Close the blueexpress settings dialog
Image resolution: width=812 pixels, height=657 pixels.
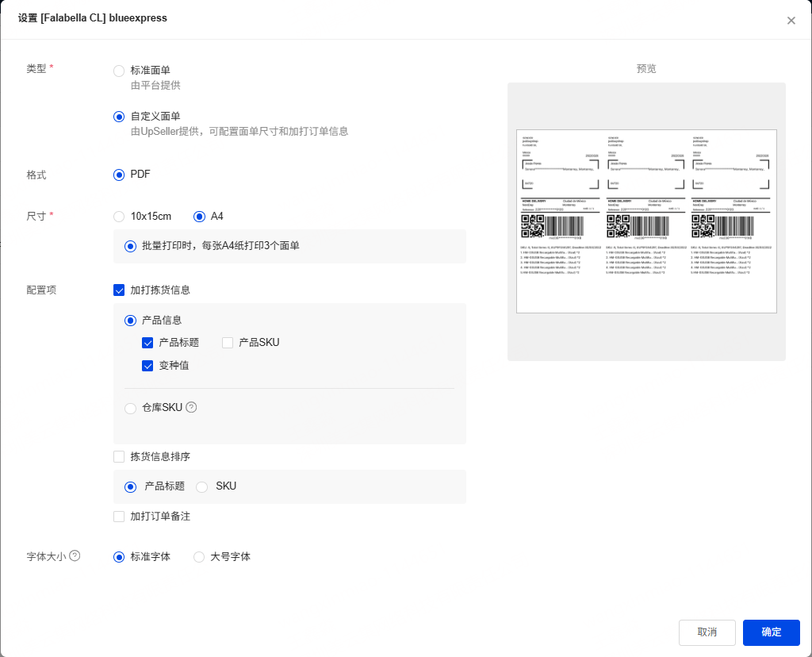point(791,21)
